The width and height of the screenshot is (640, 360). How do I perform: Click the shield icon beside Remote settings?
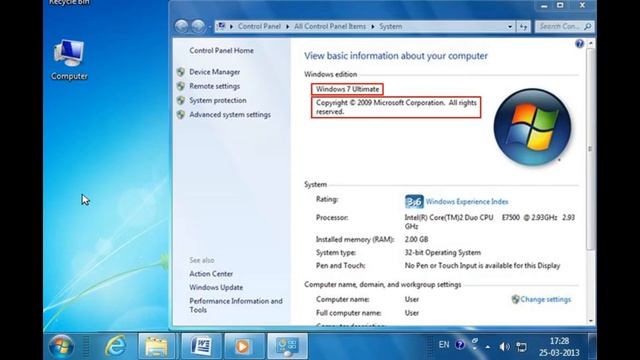click(x=181, y=86)
